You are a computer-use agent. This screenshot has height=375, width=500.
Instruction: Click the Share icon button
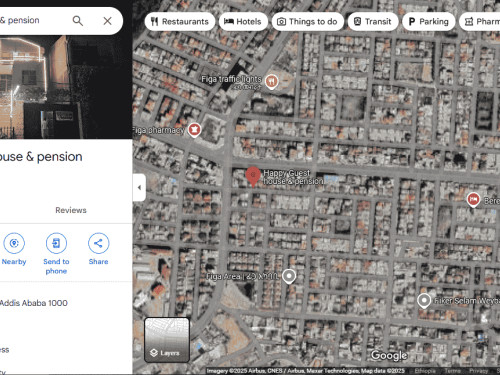(98, 243)
